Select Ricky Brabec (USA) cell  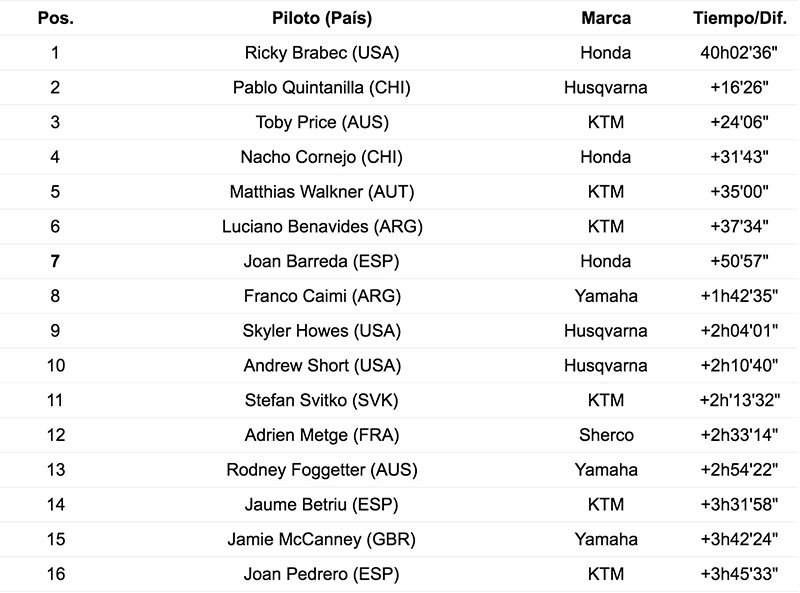[322, 53]
